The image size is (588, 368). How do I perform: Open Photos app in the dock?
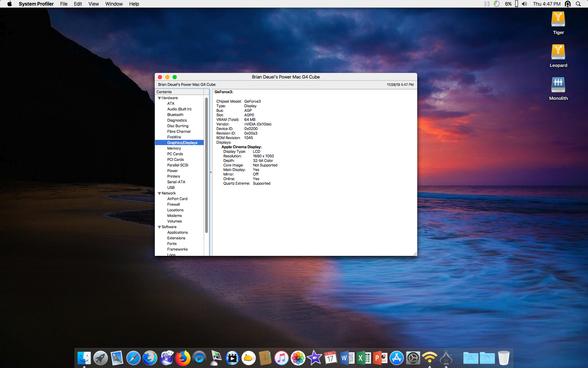(x=298, y=358)
